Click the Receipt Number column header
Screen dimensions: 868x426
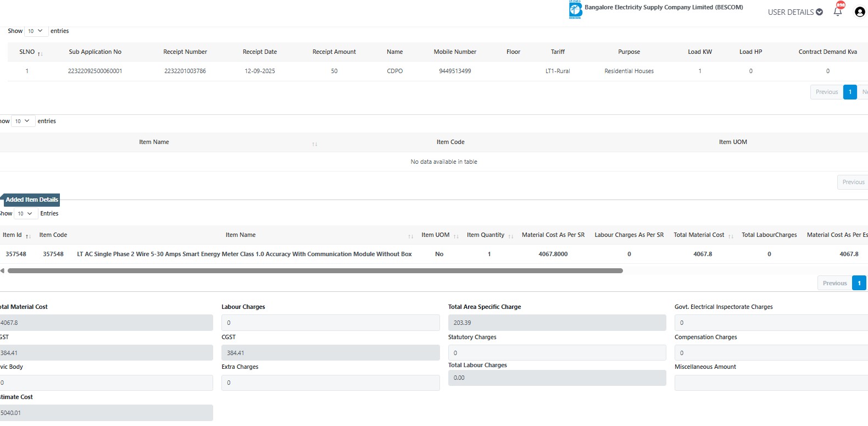pyautogui.click(x=185, y=52)
